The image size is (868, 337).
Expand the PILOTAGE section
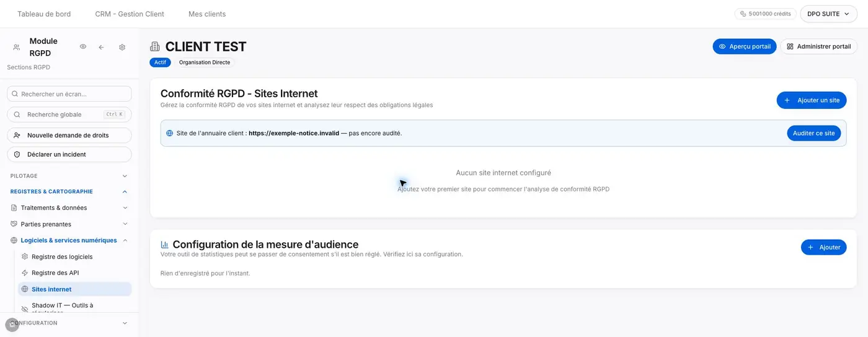pos(69,176)
